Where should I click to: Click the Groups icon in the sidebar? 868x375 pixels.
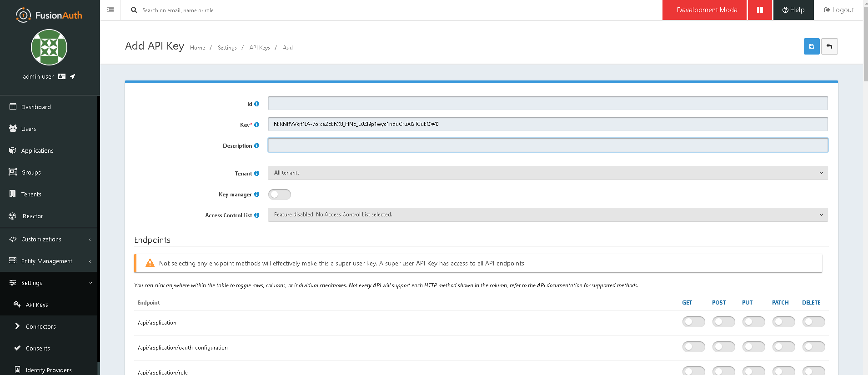click(x=13, y=172)
